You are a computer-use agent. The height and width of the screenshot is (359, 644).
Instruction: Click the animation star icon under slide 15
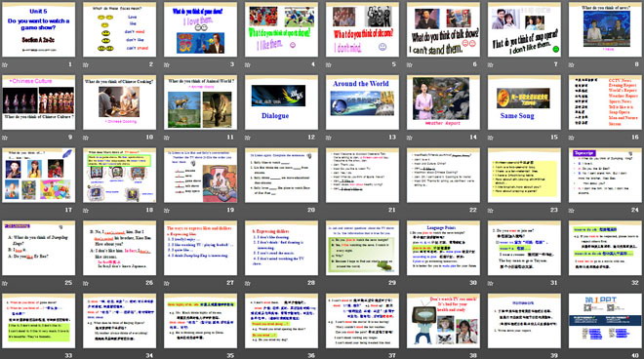(x=491, y=138)
